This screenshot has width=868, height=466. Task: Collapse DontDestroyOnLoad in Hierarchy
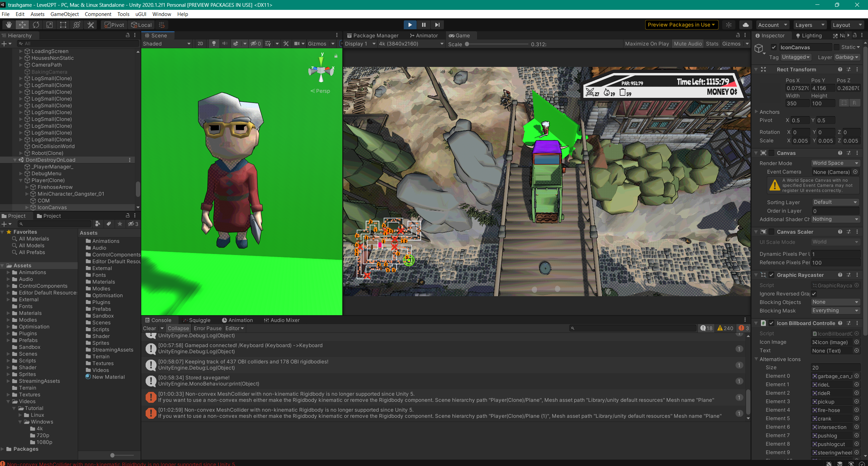tap(15, 160)
